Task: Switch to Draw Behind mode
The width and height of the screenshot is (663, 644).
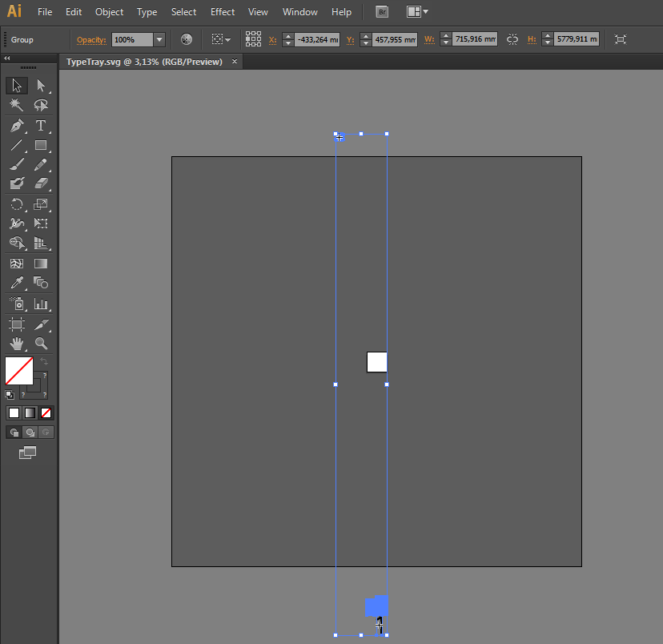Action: pyautogui.click(x=30, y=432)
